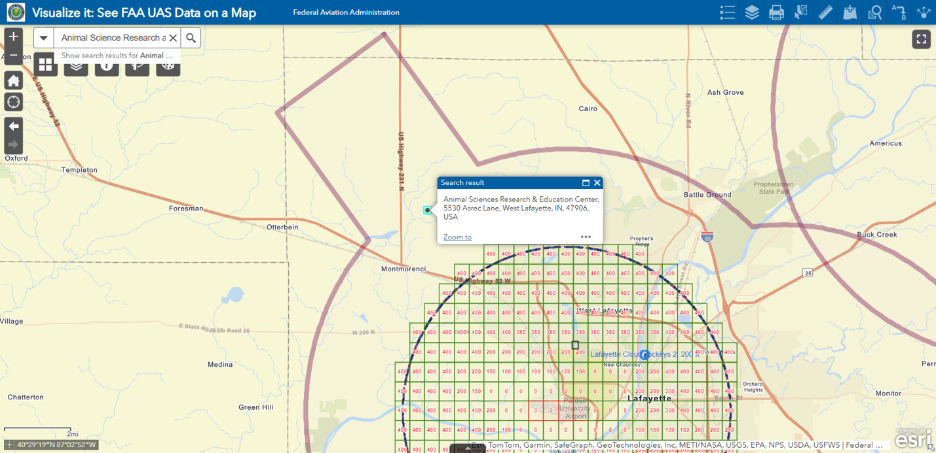Viewport: 936px width, 453px height.
Task: Click in the Animal Science Research search field
Action: [x=111, y=38]
